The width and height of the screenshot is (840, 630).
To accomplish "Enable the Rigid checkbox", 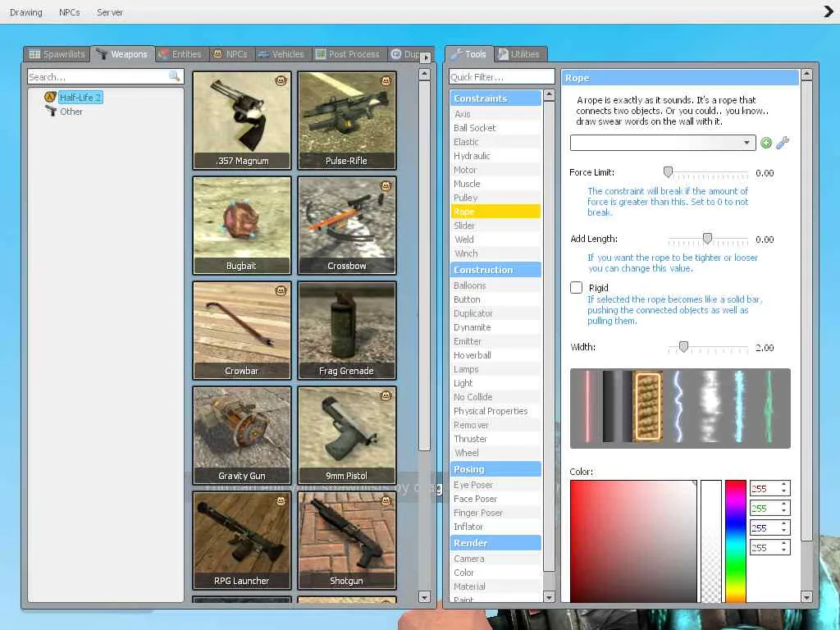I will click(x=577, y=288).
